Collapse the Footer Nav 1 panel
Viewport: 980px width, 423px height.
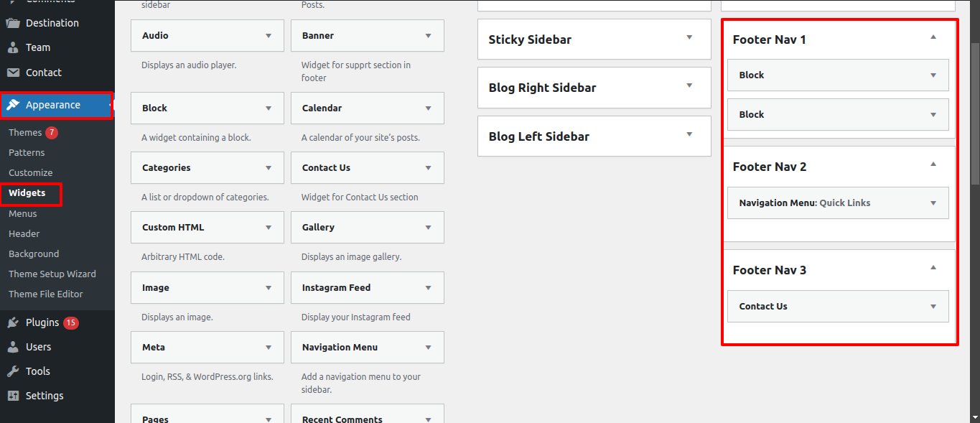[933, 37]
